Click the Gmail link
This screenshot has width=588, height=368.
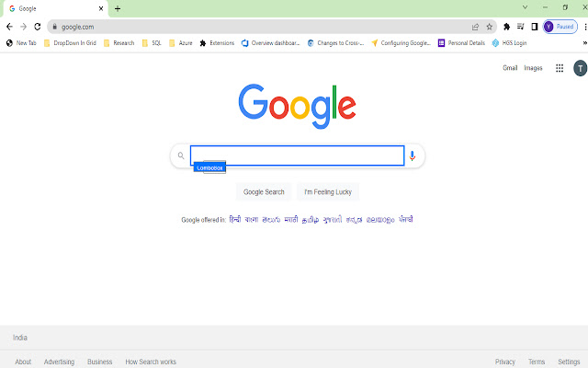510,68
